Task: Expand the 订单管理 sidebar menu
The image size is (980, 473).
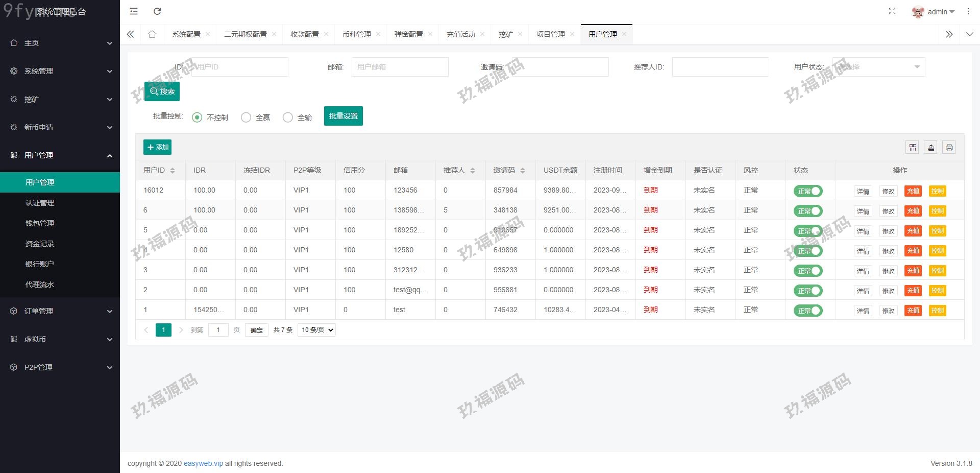Action: coord(60,311)
